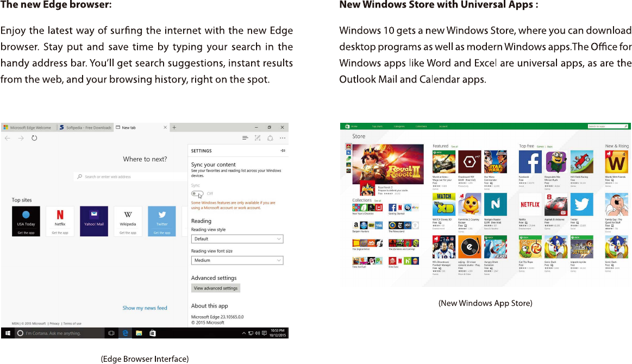Open the Words With Friends app icon
This screenshot has width=632, height=364.
[x=616, y=162]
